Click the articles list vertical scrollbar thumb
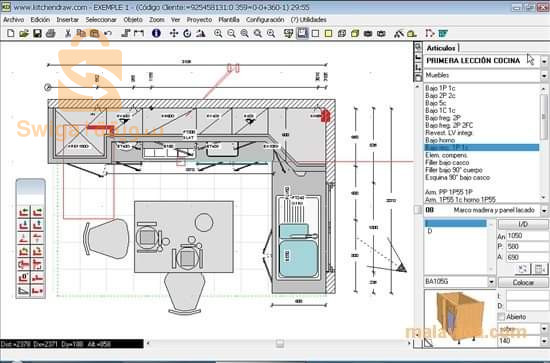Image resolution: width=550 pixels, height=363 pixels. point(544,116)
